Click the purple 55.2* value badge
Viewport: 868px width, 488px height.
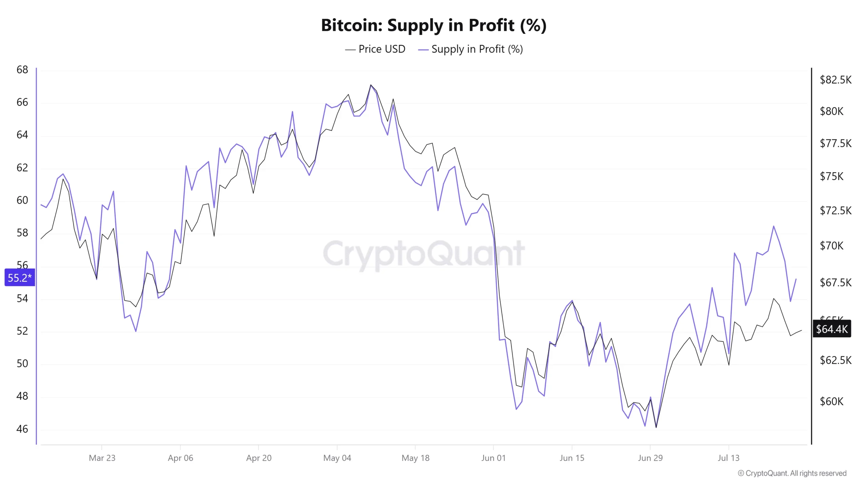[x=20, y=278]
